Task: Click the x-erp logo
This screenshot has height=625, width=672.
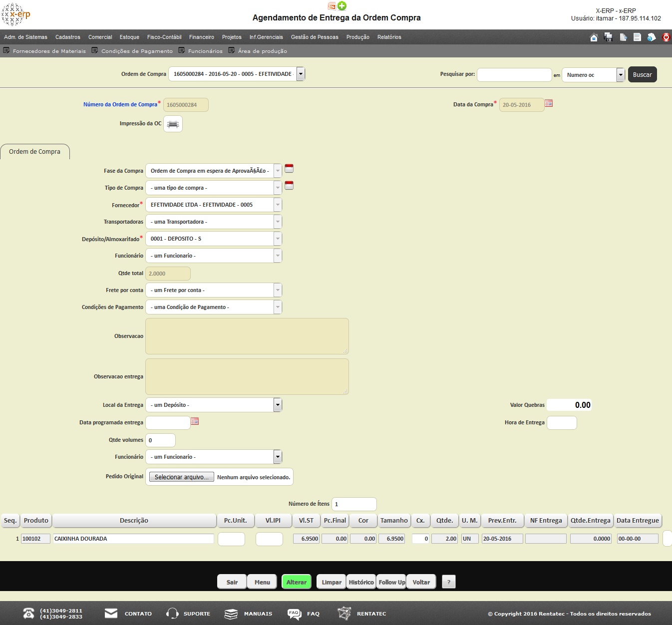Action: click(x=16, y=14)
